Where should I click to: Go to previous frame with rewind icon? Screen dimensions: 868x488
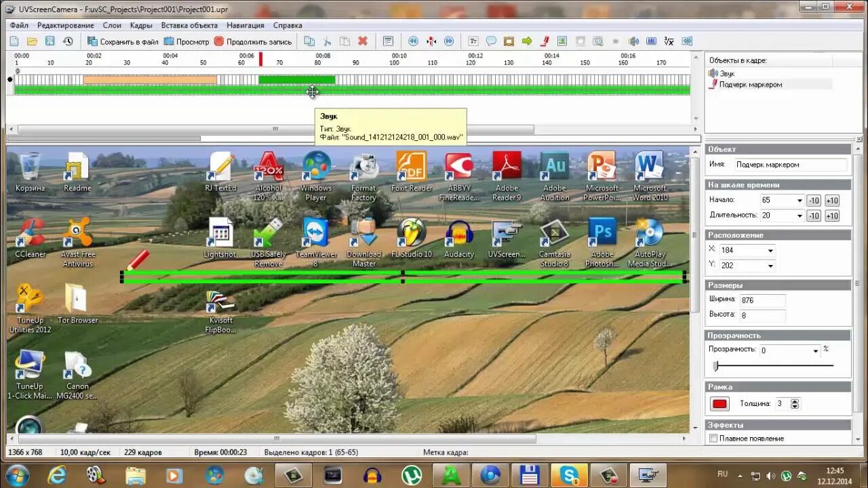413,41
